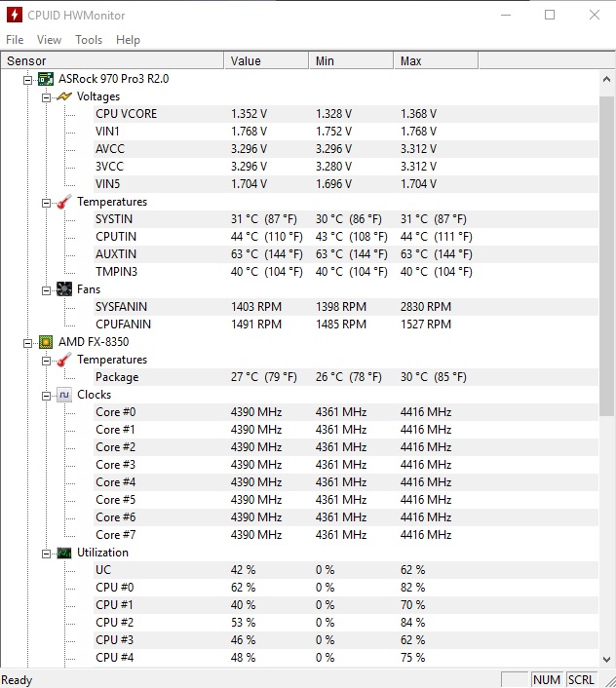Click the vertical scrollbar thumb

tap(607, 255)
